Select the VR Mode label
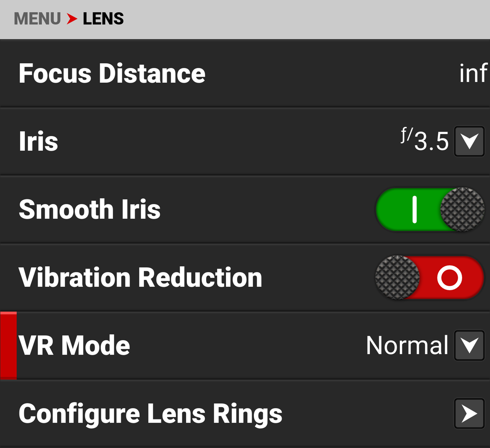The image size is (490, 448). point(74,345)
